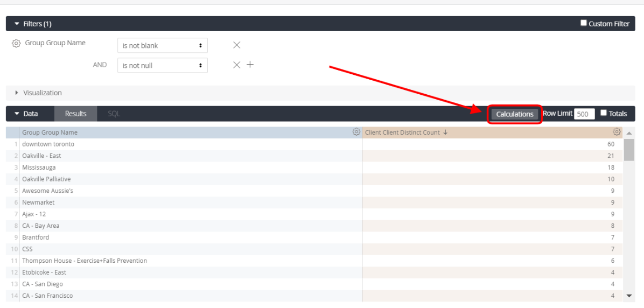Add another filter condition with plus icon
This screenshot has width=644, height=308.
pos(250,65)
